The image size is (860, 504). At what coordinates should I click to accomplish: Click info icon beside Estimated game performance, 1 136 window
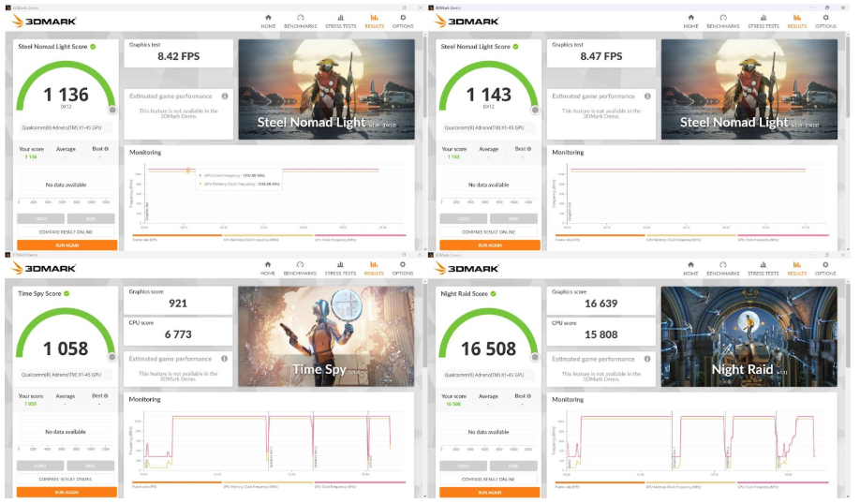[225, 96]
